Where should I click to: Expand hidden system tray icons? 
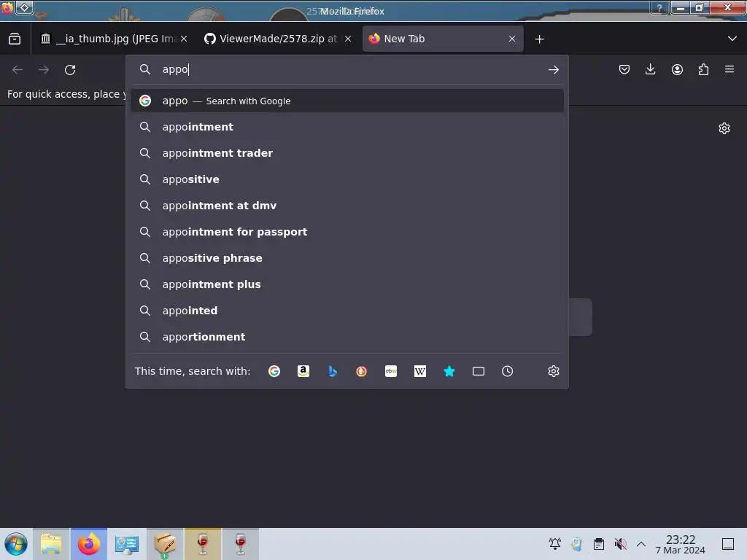pos(641,544)
